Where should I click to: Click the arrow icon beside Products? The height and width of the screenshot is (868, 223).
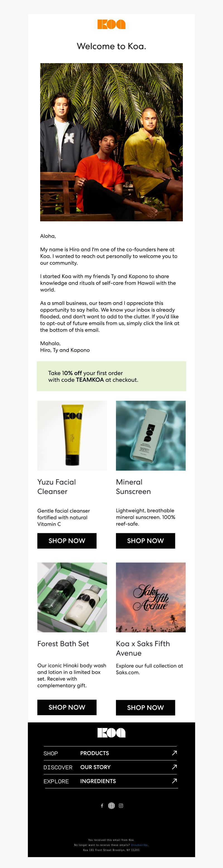pos(174,753)
